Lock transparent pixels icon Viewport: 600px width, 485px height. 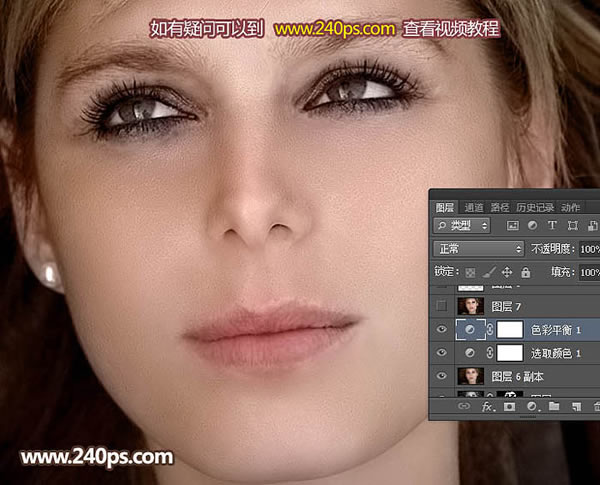pyautogui.click(x=470, y=273)
